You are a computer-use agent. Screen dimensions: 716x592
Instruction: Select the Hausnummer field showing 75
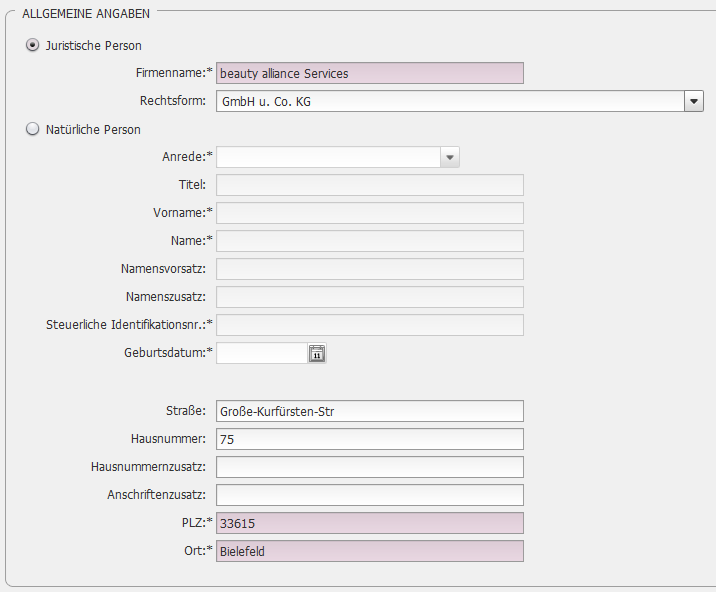click(370, 439)
